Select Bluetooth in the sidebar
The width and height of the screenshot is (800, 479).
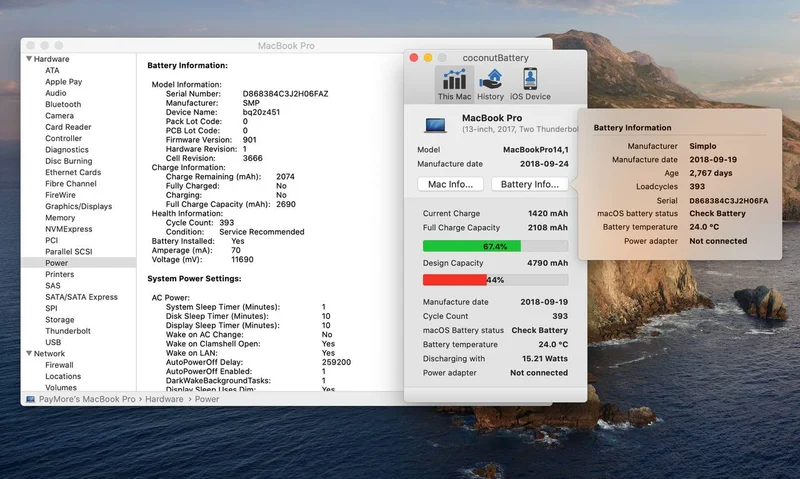pos(63,104)
